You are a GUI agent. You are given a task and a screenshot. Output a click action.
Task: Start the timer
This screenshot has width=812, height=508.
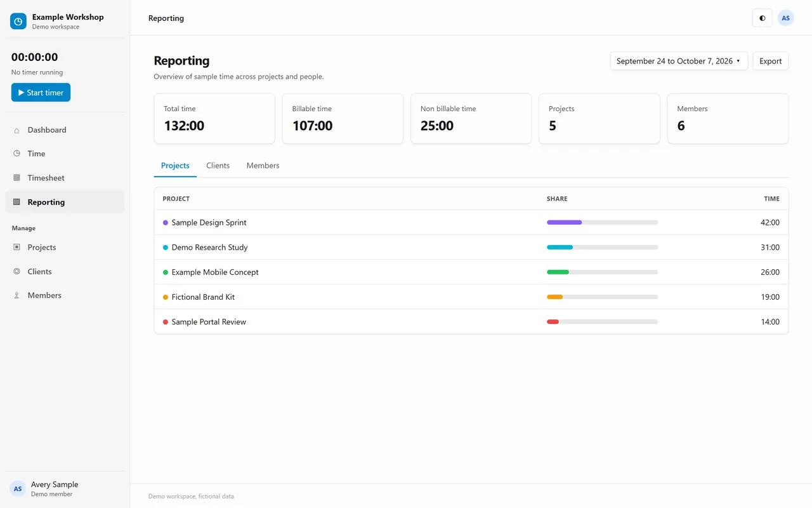pyautogui.click(x=41, y=93)
